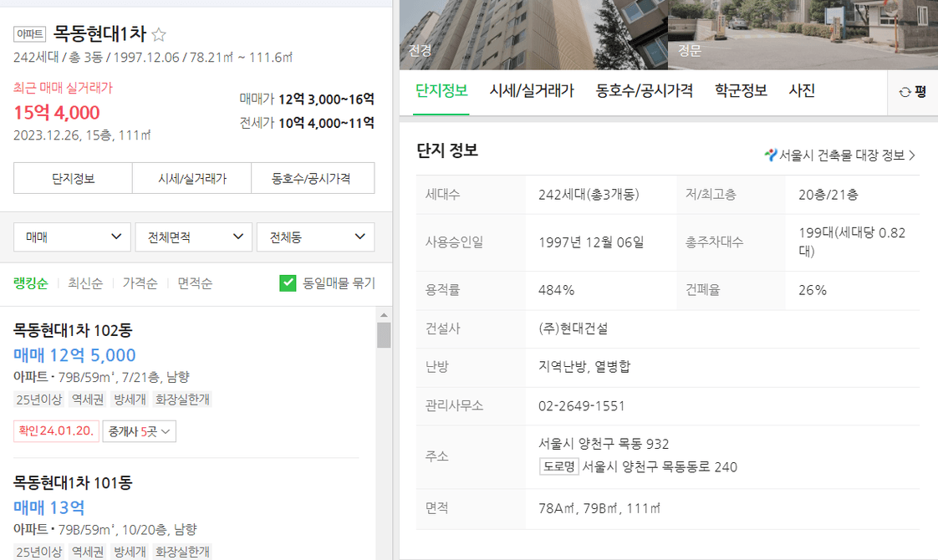Click the 매매 12억 5,000 price
Viewport: 938px width, 560px height.
click(x=74, y=355)
